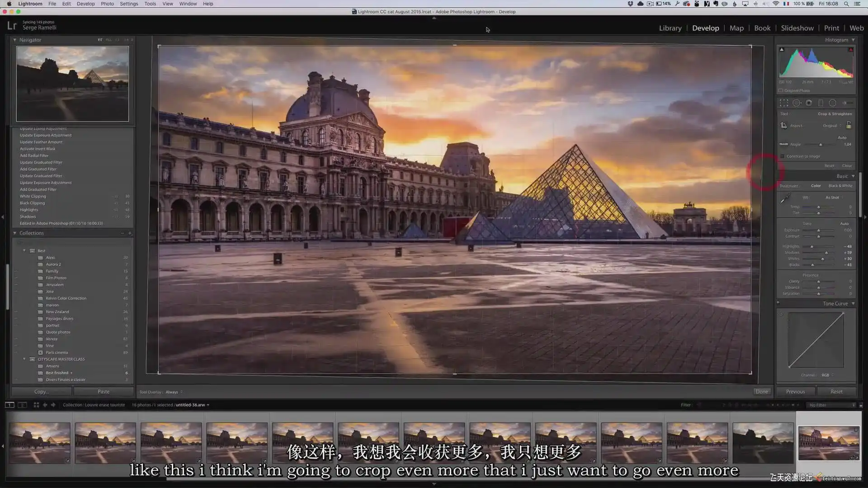Click the Previous button
868x488 pixels.
click(795, 392)
